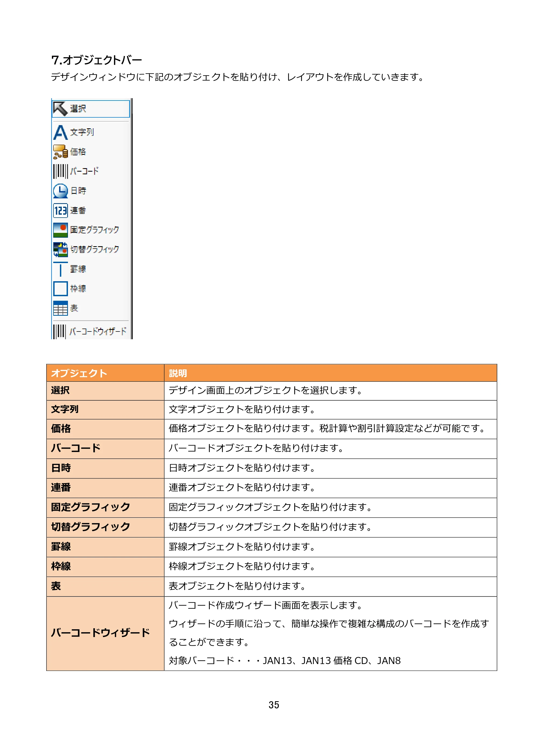Image resolution: width=535 pixels, height=756 pixels.
Task: Select the 価格 row name in the table
Action: pos(61,429)
